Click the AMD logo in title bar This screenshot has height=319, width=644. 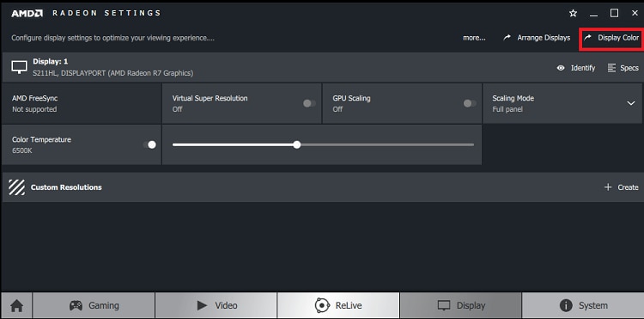tap(27, 13)
